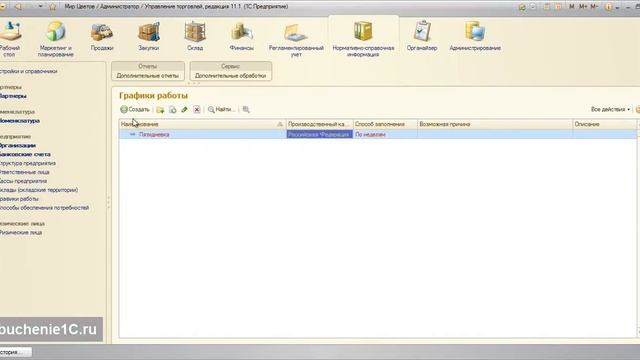Click the M+ button in title bar
Viewport: 640px width, 360px height.
tap(583, 7)
